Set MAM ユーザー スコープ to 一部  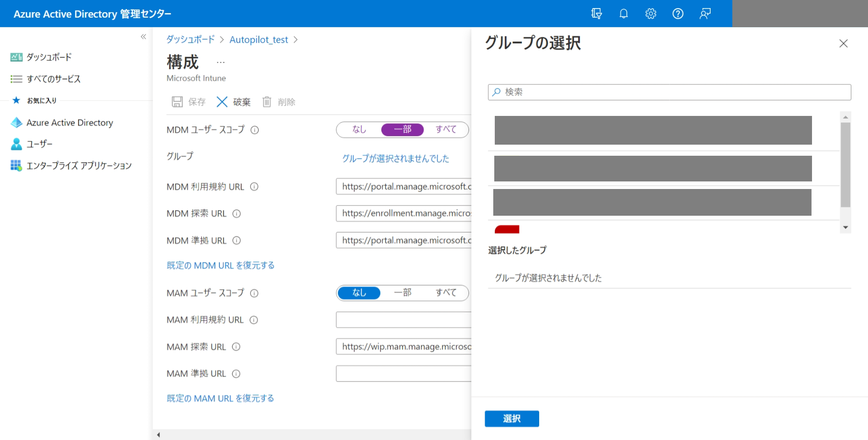pos(402,293)
